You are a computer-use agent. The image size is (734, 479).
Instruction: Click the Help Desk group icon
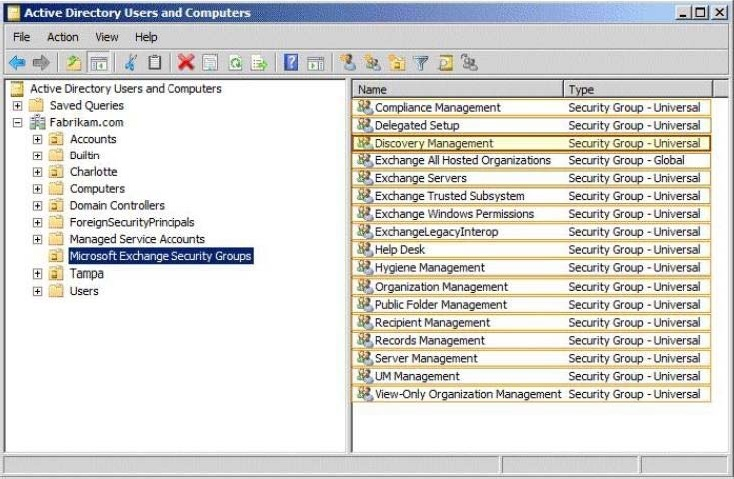[x=364, y=249]
